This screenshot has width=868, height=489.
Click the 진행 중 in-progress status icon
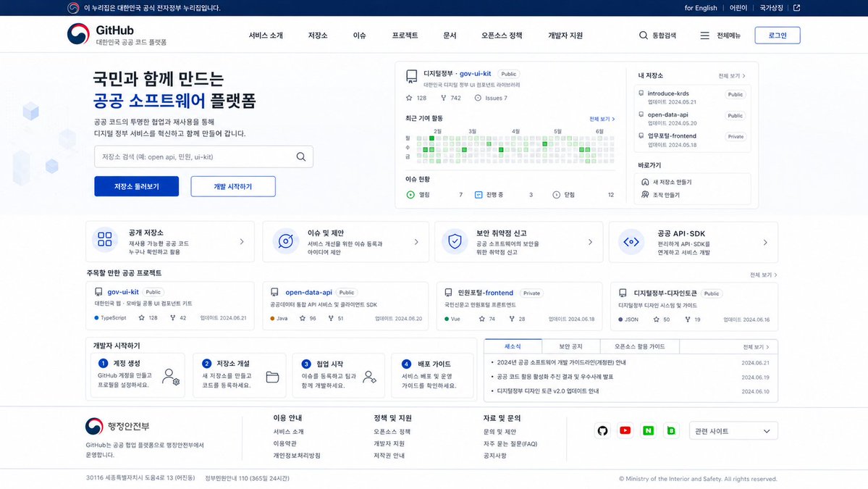479,195
